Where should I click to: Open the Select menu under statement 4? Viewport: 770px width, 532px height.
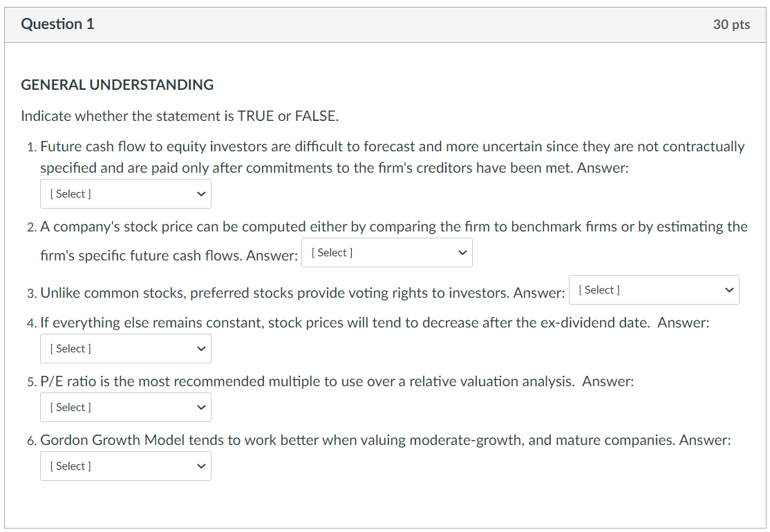click(x=125, y=348)
